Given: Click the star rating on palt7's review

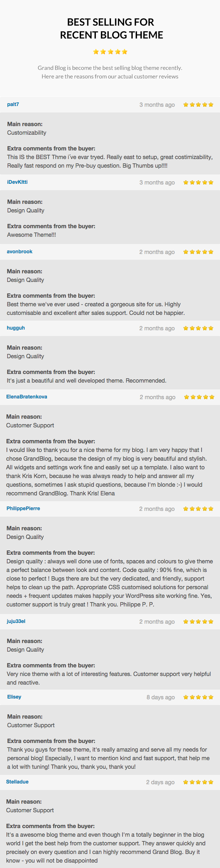Looking at the screenshot, I should tap(198, 105).
